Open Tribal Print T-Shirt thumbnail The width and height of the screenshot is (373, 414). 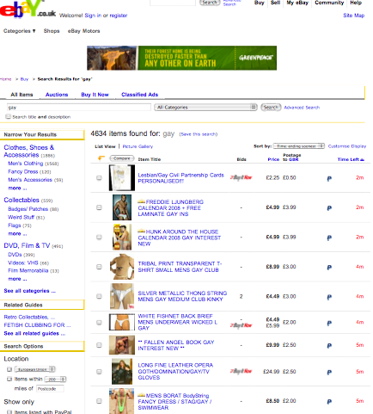point(122,267)
